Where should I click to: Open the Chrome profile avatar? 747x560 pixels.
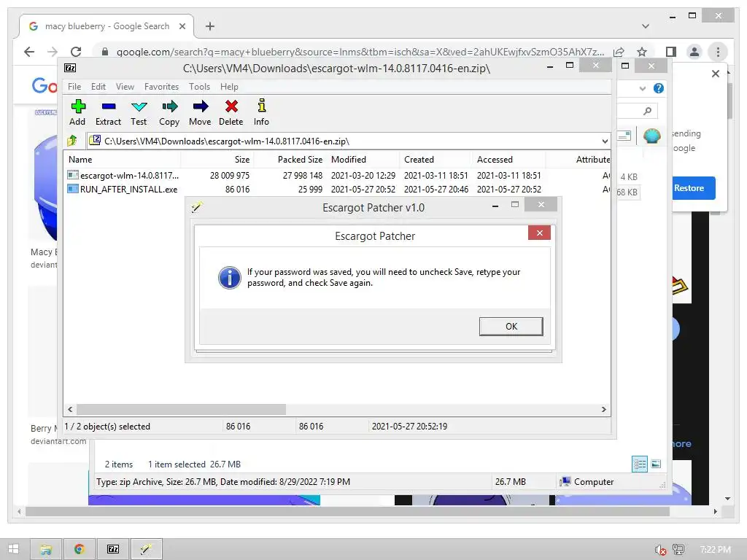694,52
